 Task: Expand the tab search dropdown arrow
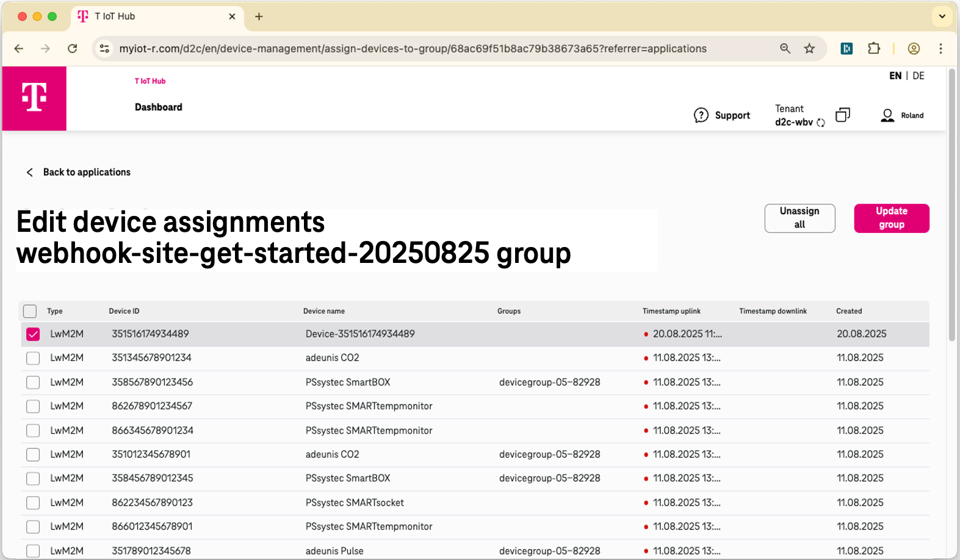coord(942,16)
